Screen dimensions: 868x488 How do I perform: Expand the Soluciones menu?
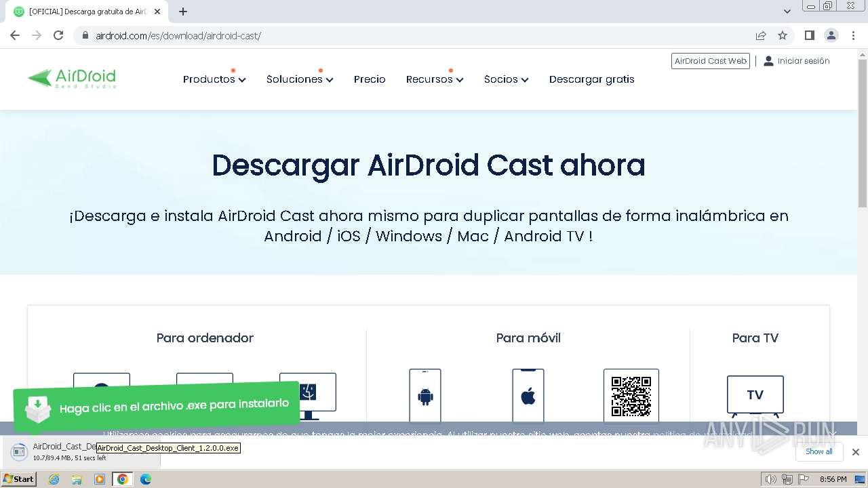point(300,79)
